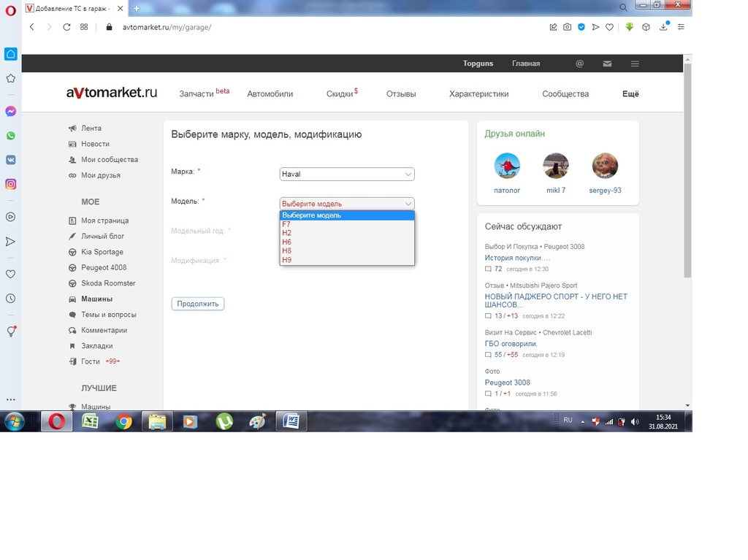Open Гости sidebar link

pos(90,361)
